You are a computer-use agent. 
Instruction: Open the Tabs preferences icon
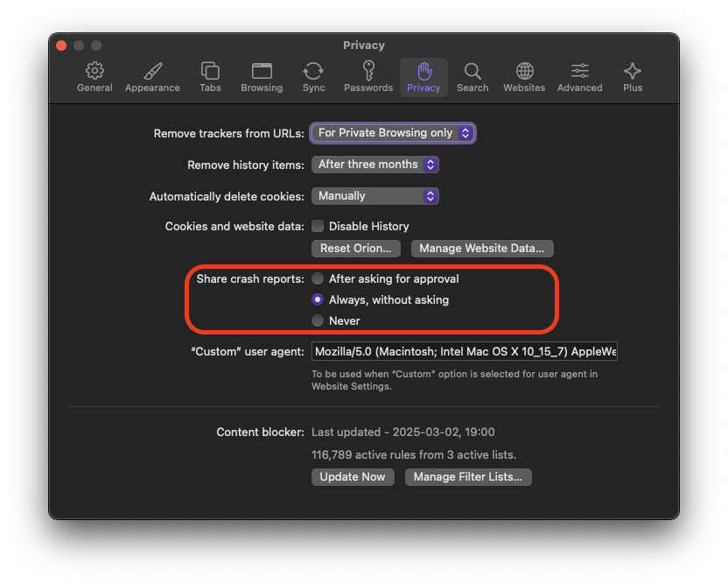point(210,72)
